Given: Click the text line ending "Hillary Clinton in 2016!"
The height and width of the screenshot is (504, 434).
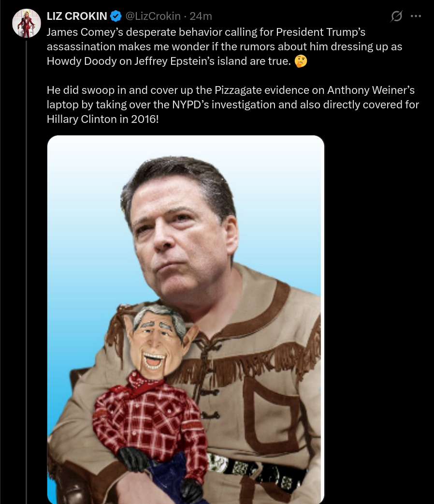Looking at the screenshot, I should [x=103, y=119].
